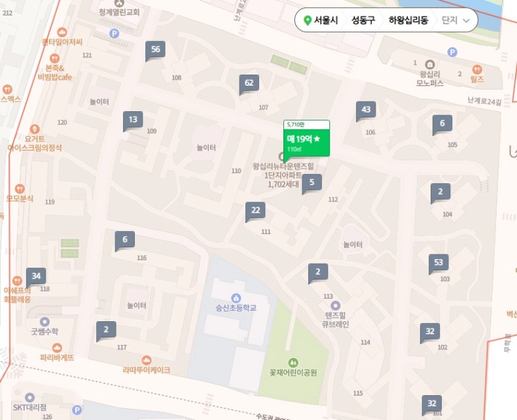The image size is (517, 420).
Task: Click the 62 listings marker near building 107
Action: (x=249, y=83)
